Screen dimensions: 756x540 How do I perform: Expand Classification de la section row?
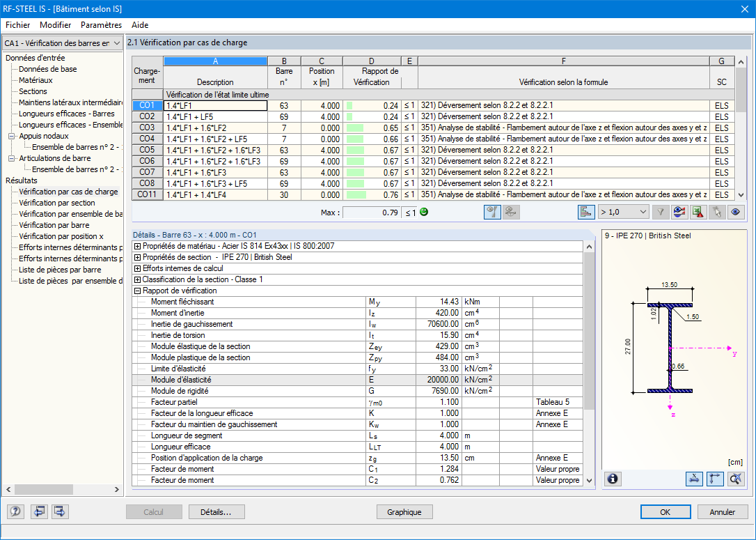[137, 279]
